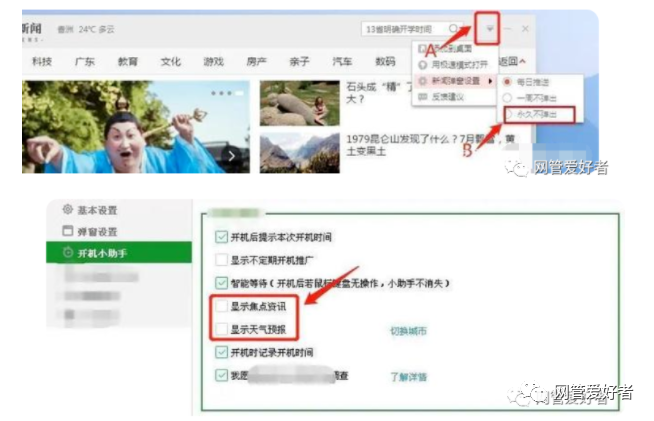The width and height of the screenshot is (654, 421).
Task: Open the dropdown menu arrow in news title bar
Action: tap(490, 28)
